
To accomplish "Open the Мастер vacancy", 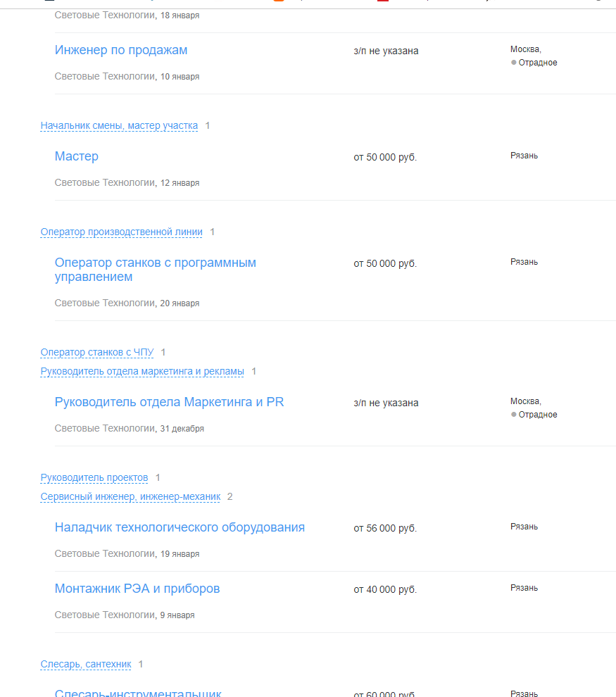I will pos(77,156).
